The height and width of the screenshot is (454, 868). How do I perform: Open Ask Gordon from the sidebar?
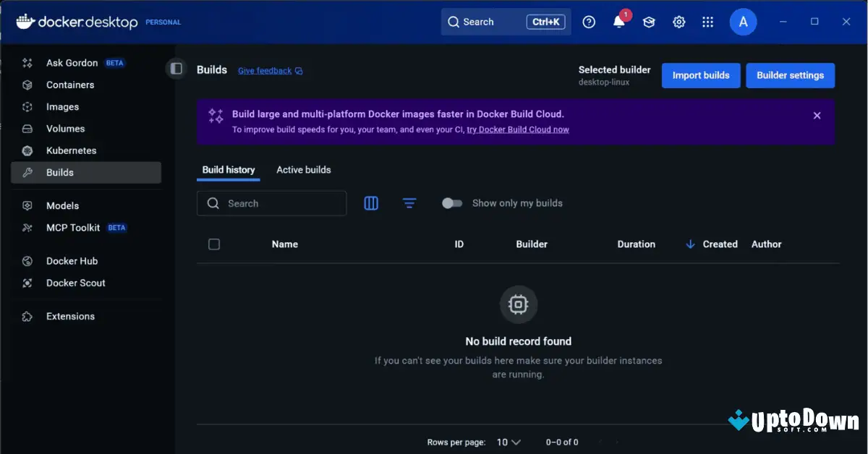[72, 63]
